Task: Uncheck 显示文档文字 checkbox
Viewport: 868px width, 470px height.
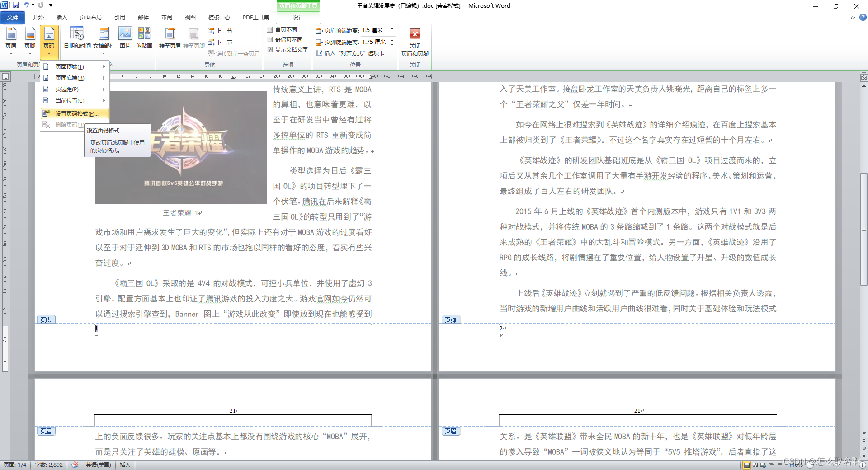Action: (x=270, y=50)
